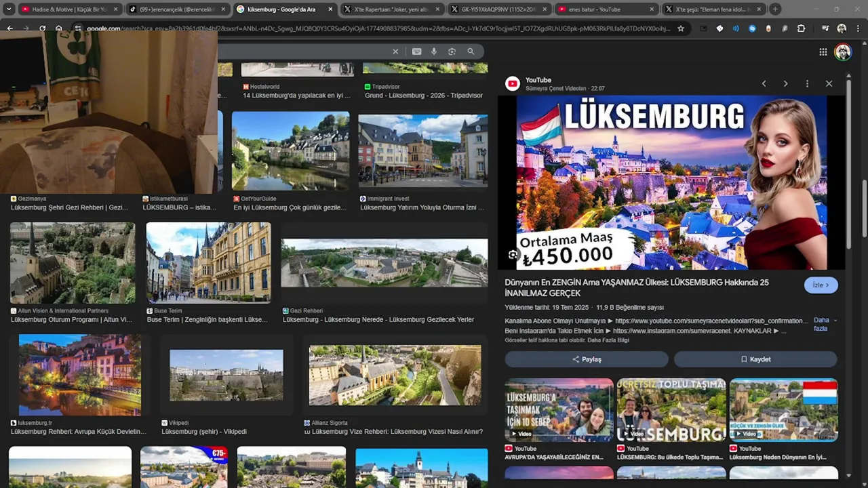
Task: Switch to the 'X'te Rapertuarı' tab
Action: [391, 9]
